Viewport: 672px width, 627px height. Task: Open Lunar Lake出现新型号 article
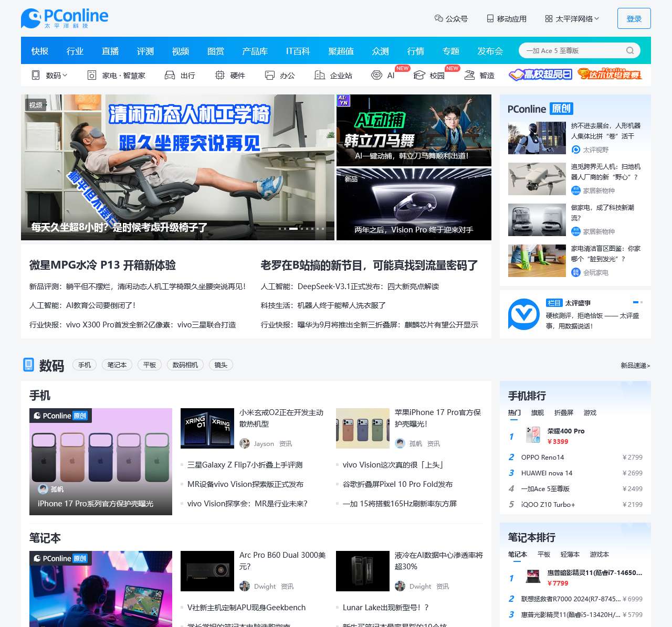coord(386,608)
